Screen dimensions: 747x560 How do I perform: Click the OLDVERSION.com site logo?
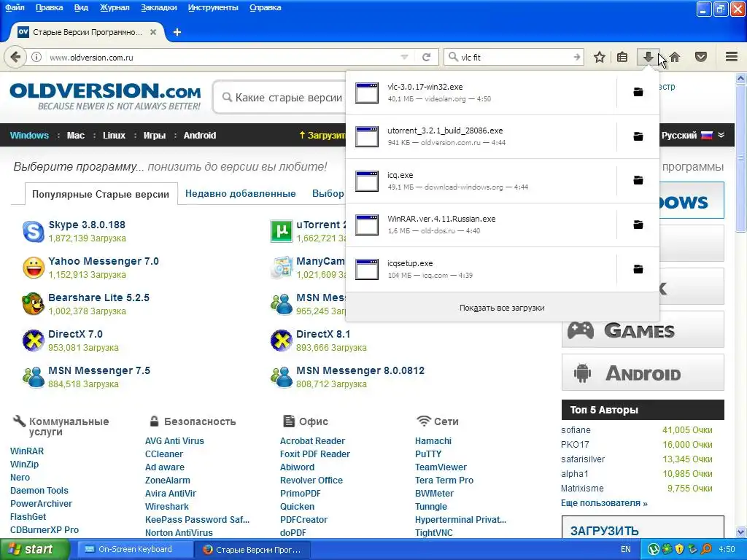coord(105,96)
